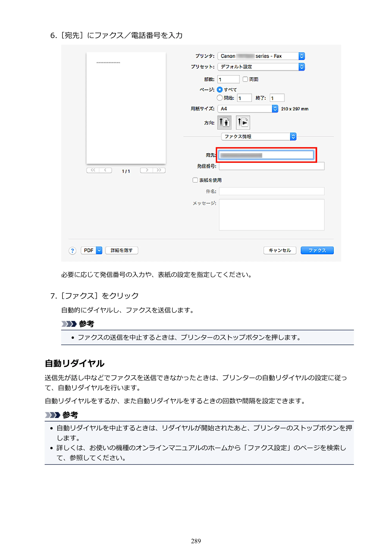Select the 開始 page range radio button
This screenshot has height=555, width=392.
pos(220,98)
